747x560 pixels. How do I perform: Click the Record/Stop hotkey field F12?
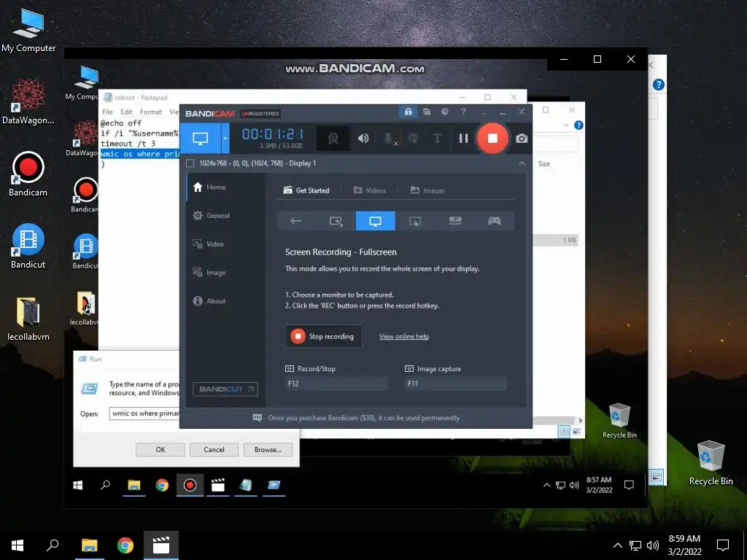(x=336, y=384)
